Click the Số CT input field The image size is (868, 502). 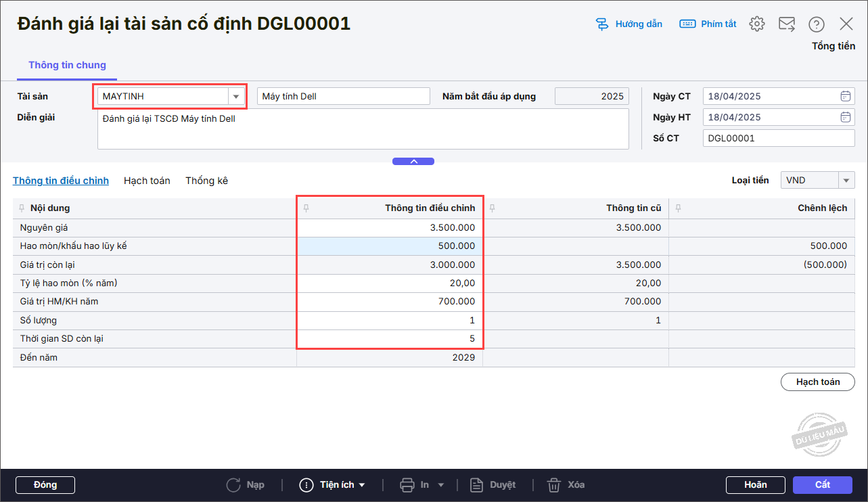click(778, 138)
